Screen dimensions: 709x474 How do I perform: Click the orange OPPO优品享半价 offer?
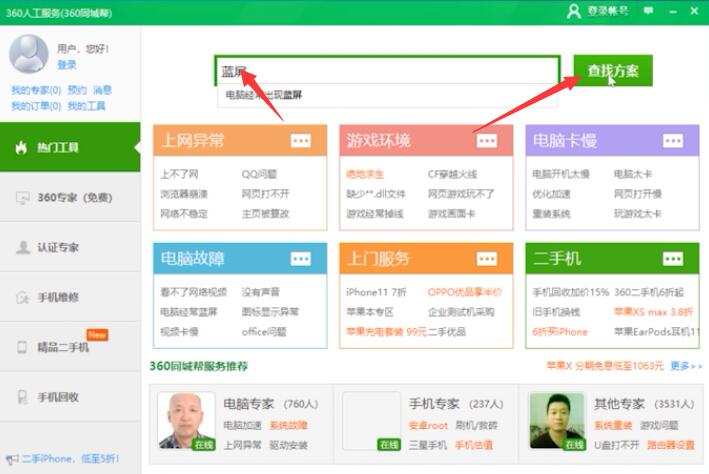click(x=465, y=292)
